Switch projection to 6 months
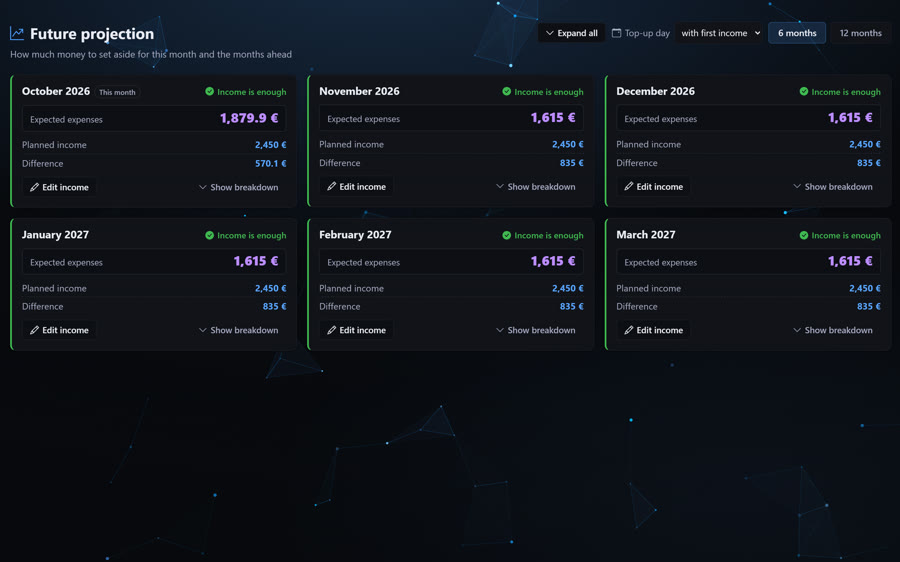Screen dimensions: 900x562 click(797, 33)
